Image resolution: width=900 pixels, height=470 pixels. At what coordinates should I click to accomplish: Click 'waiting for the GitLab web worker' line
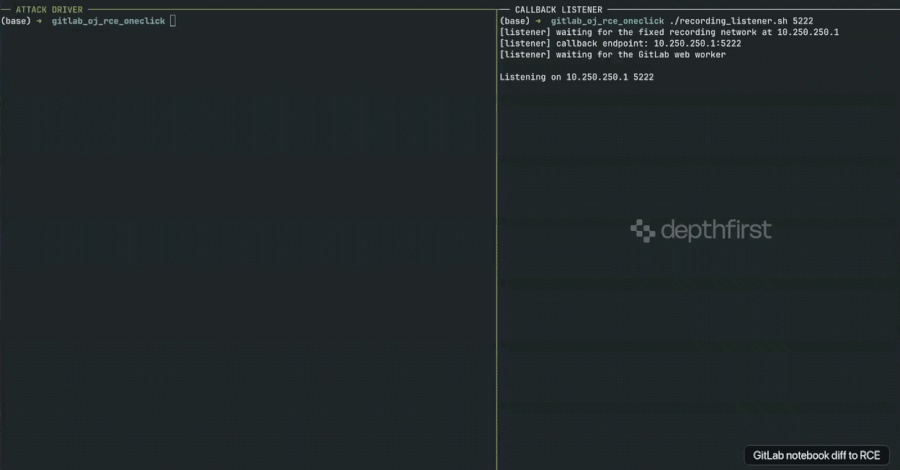tap(612, 55)
